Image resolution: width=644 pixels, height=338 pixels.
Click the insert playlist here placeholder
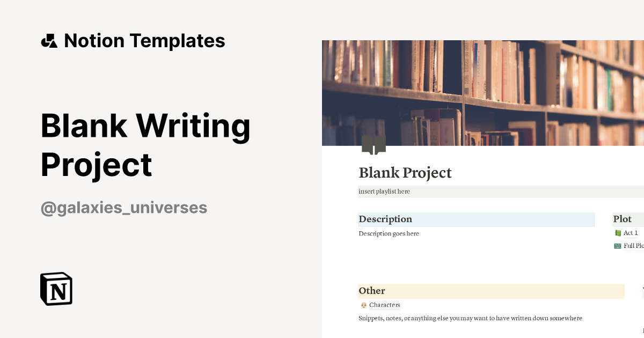point(384,192)
